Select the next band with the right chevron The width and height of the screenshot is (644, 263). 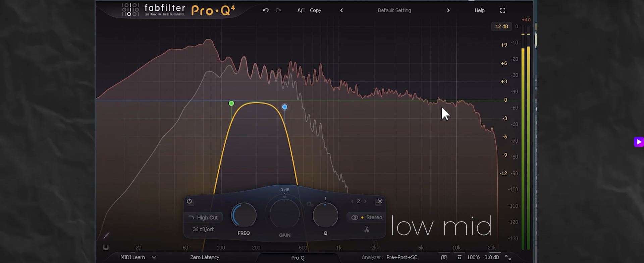[365, 201]
